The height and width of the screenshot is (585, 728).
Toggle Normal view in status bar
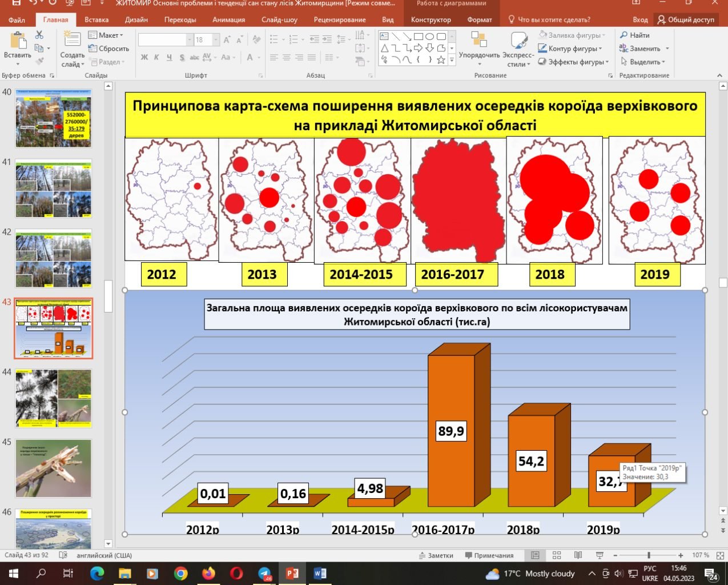[x=535, y=555]
